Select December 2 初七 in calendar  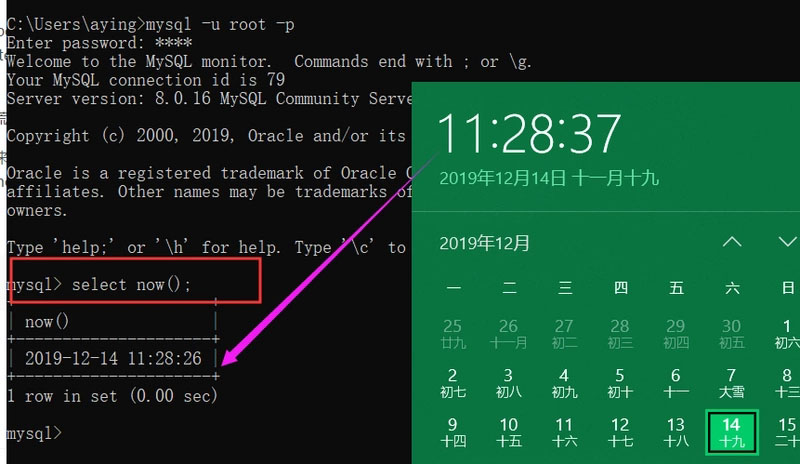(x=453, y=383)
